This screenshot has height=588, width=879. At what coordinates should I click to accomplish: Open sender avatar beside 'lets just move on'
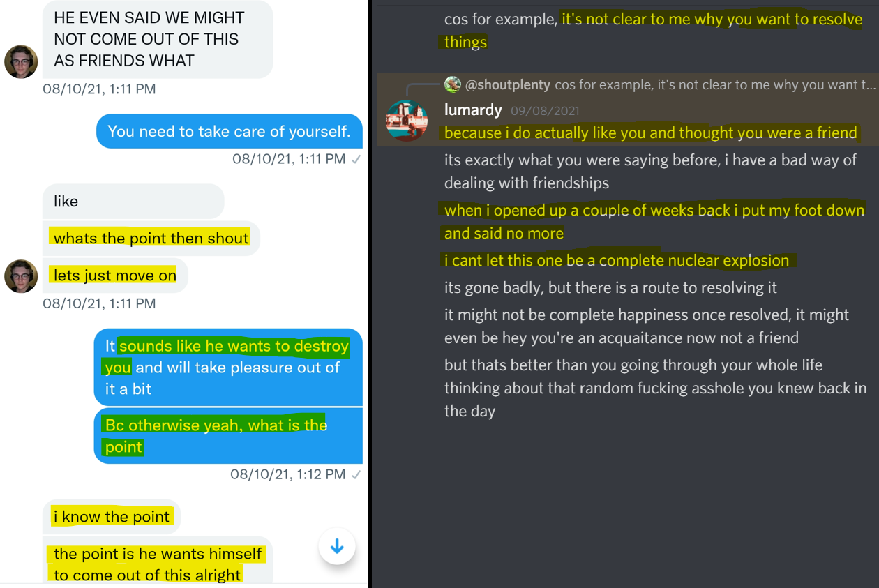click(x=21, y=276)
